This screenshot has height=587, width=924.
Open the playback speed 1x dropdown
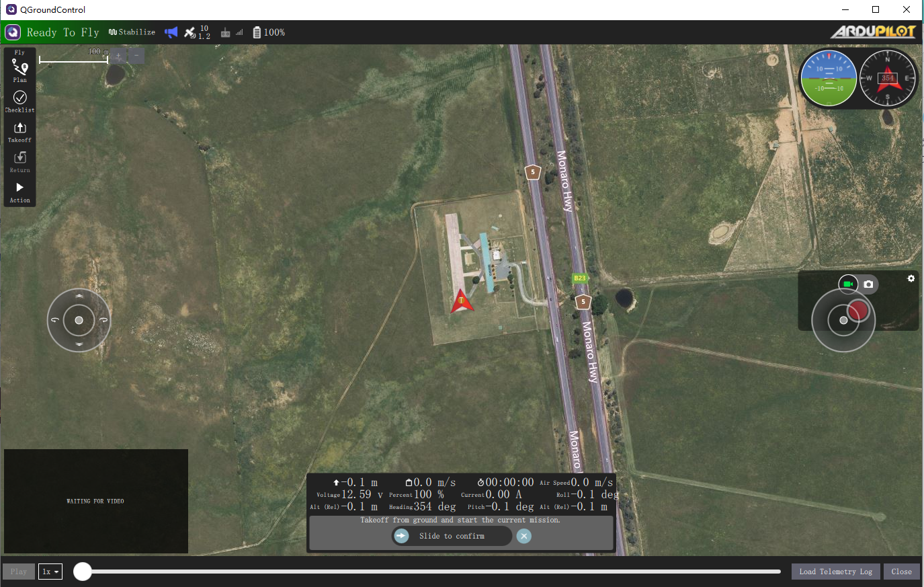click(x=50, y=571)
